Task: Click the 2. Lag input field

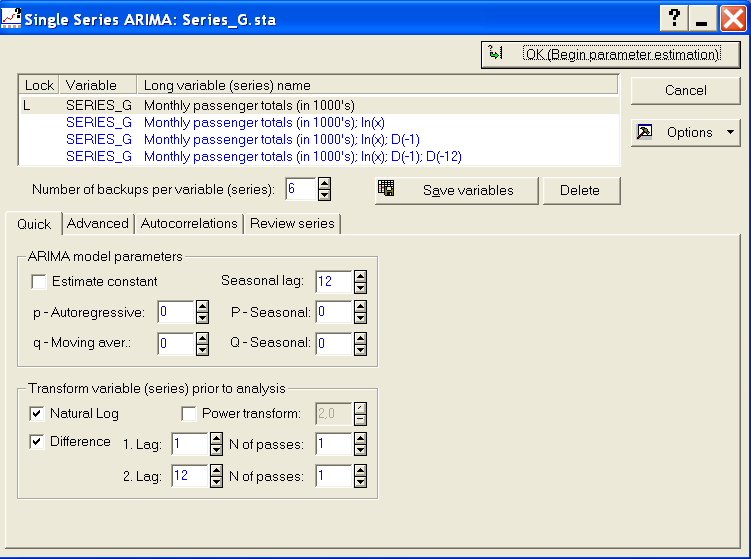Action: [x=190, y=476]
